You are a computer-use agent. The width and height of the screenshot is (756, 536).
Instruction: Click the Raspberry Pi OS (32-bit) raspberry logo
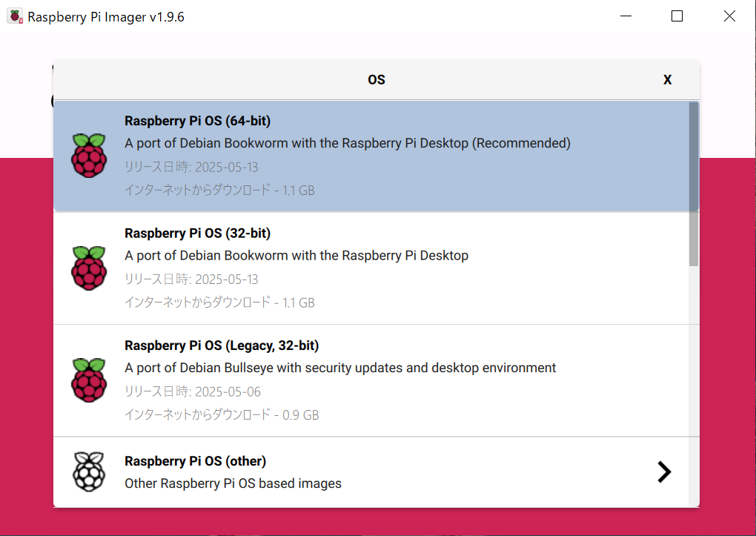[x=89, y=268]
